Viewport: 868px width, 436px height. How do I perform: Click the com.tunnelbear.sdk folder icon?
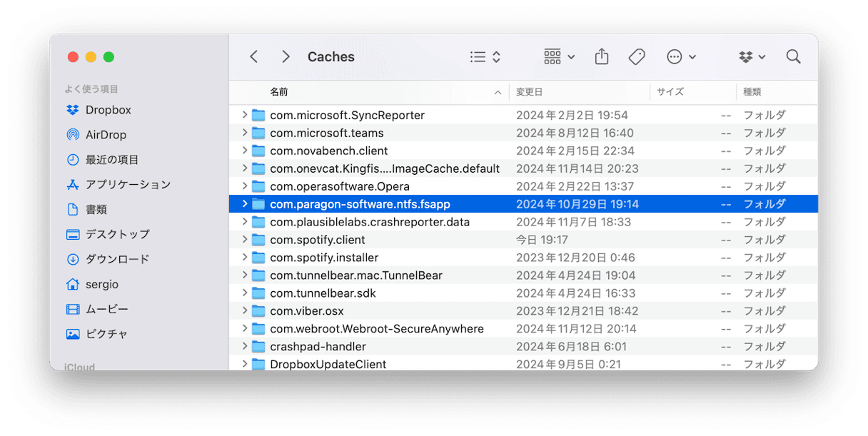pos(258,293)
